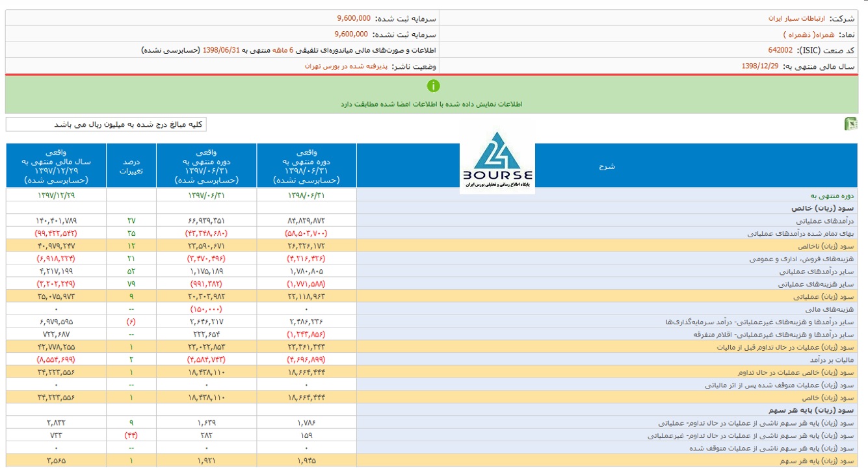The image size is (868, 475).
Task: Click fiscal year end date '1398/12/29'
Action: [x=759, y=66]
